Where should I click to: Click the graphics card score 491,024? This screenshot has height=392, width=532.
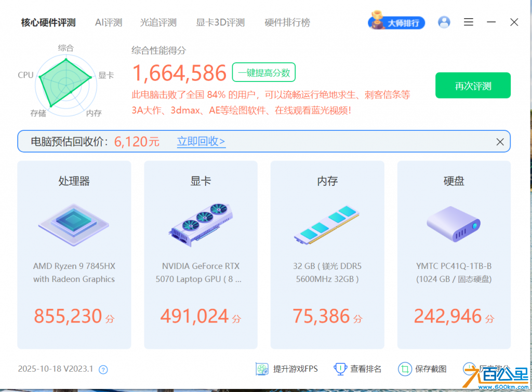pyautogui.click(x=194, y=316)
